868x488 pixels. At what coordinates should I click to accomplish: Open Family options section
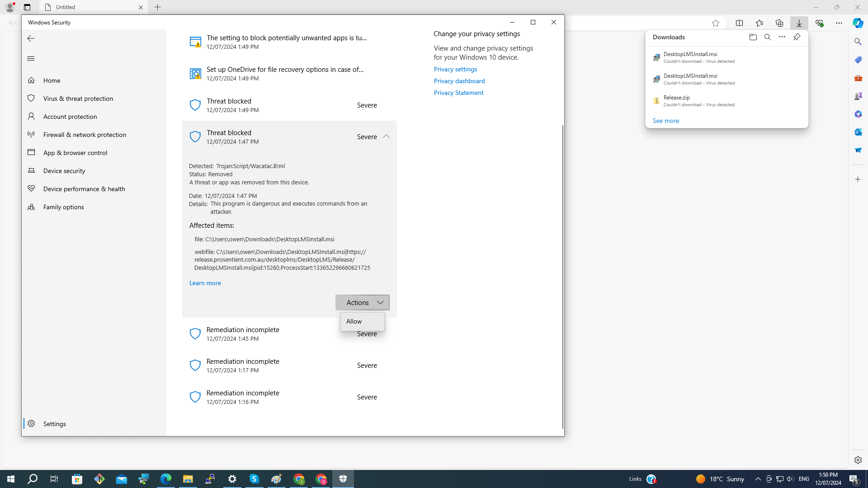pos(94,207)
